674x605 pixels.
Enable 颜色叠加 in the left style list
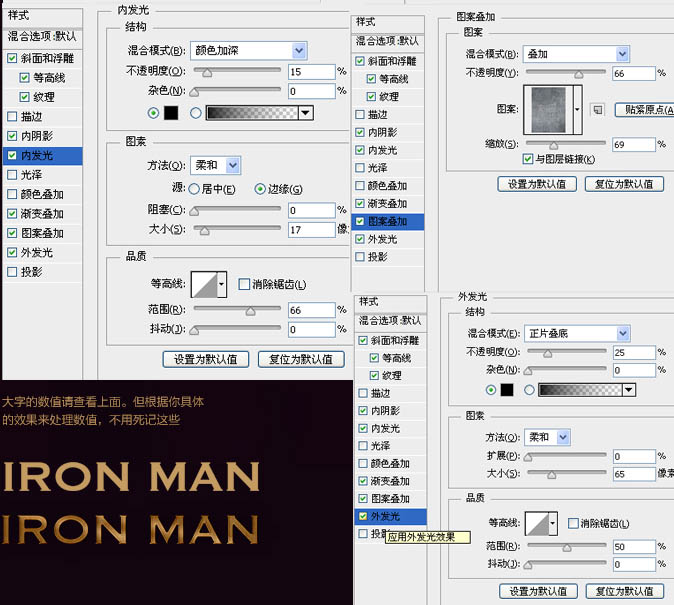coord(12,194)
